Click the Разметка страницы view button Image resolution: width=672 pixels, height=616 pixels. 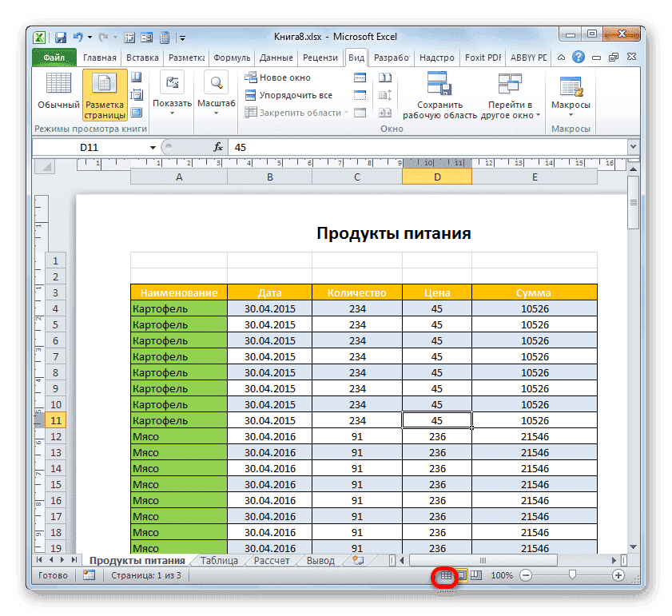(x=105, y=94)
